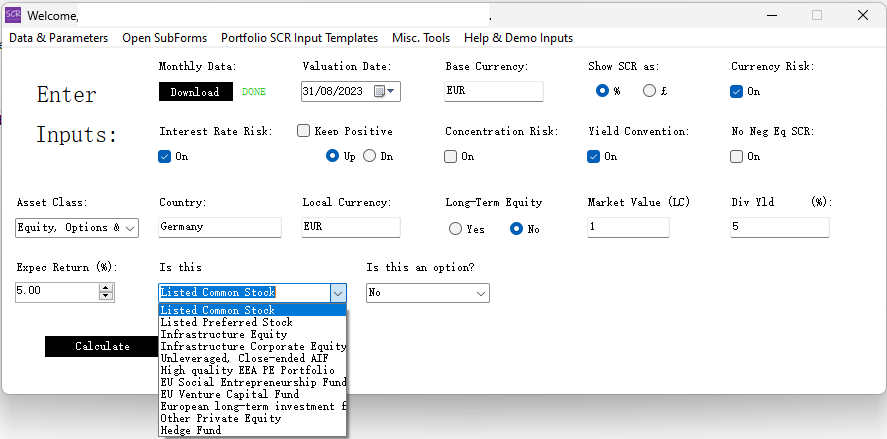Viewport: 887px width, 439px height.
Task: Enable the Concentration Risk checkbox
Action: (x=451, y=156)
